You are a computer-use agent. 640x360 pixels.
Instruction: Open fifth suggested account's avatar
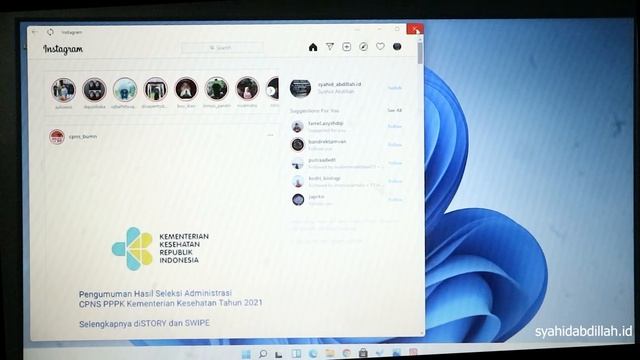click(x=298, y=200)
